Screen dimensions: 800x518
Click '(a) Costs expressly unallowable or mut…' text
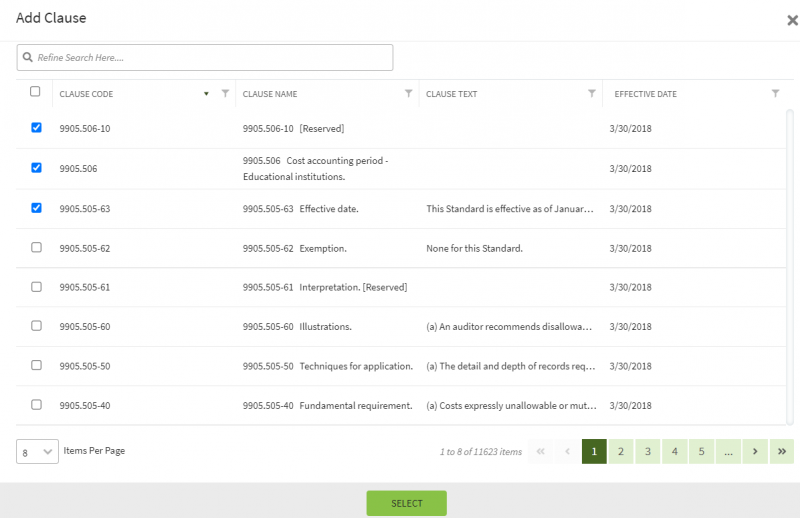tap(511, 406)
